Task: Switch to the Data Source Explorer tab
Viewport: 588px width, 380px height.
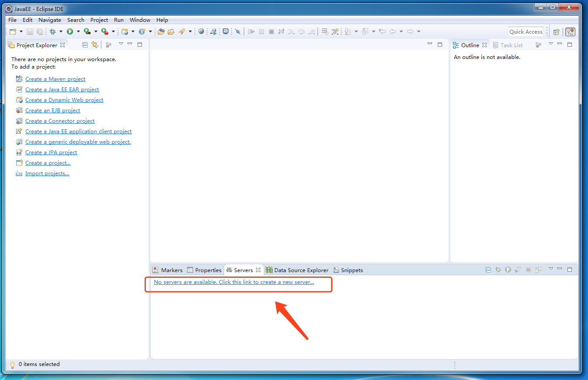Action: pyautogui.click(x=297, y=270)
